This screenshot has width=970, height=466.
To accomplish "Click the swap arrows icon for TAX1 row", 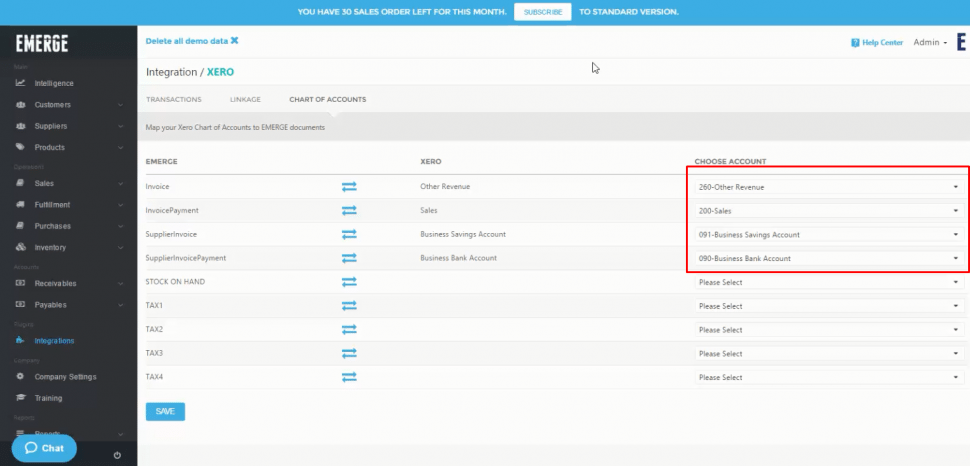I will [x=349, y=306].
